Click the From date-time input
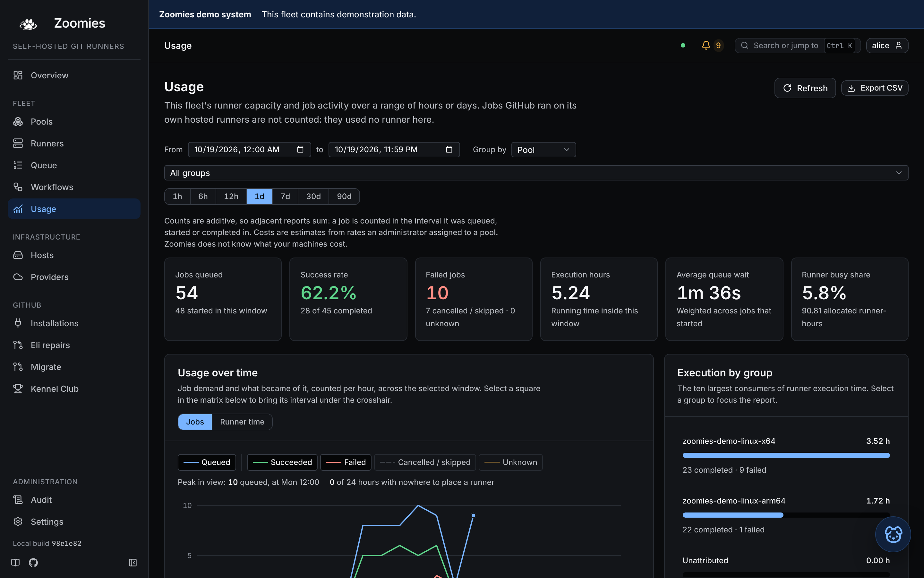The height and width of the screenshot is (578, 924). [x=249, y=149]
